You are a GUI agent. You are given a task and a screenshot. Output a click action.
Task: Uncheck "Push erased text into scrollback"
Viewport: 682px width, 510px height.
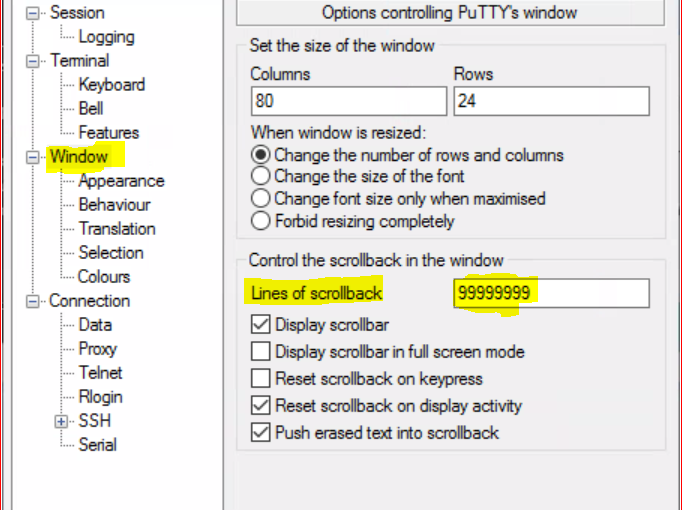pyautogui.click(x=260, y=433)
